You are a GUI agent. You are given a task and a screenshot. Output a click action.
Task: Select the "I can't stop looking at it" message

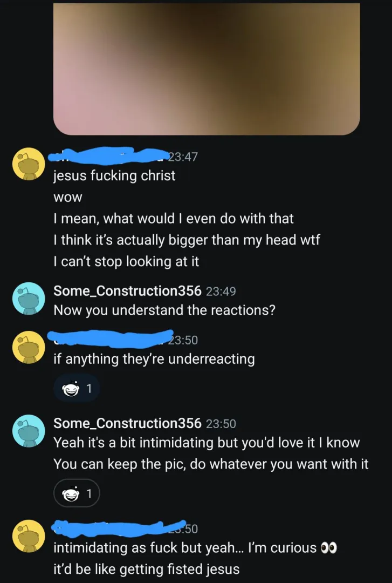126,262
